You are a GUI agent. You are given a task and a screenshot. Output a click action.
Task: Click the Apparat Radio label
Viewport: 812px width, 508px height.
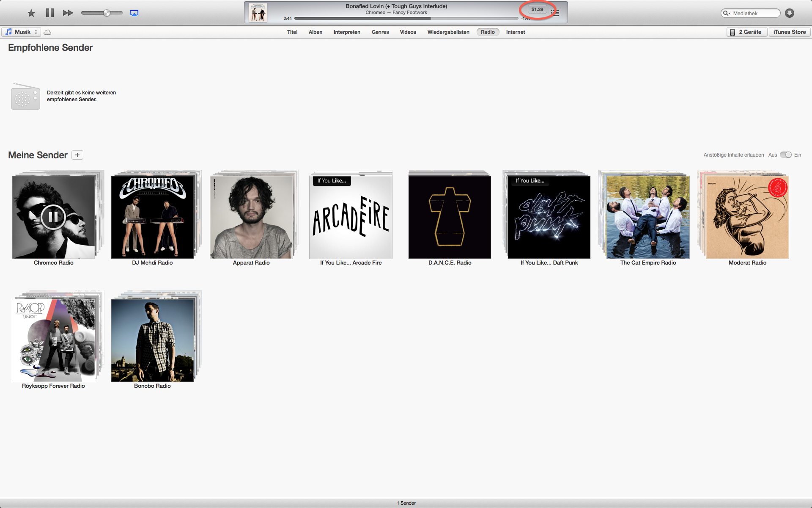pos(251,263)
